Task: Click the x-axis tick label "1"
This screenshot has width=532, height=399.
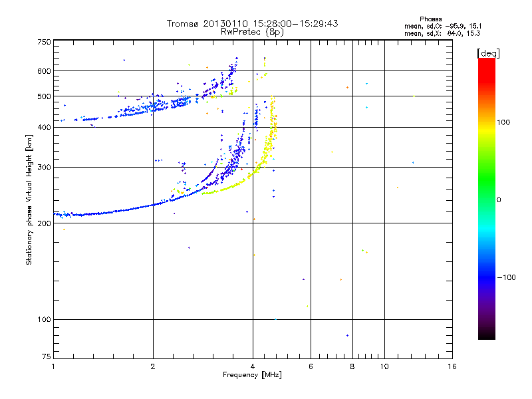Action: pos(53,366)
